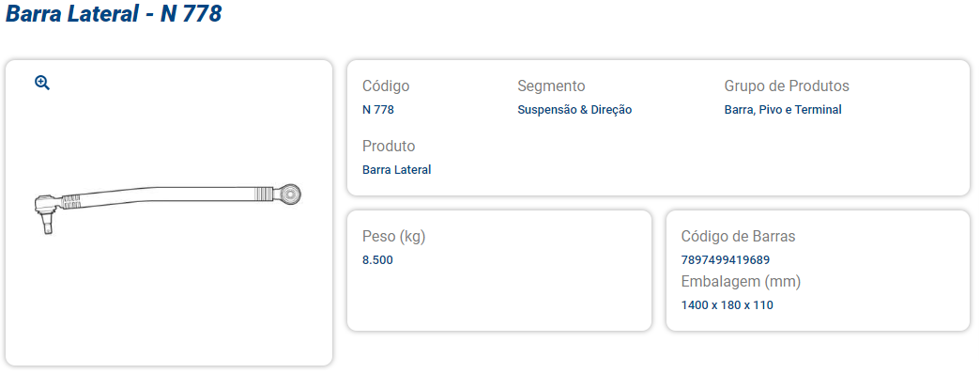
Task: Click the Barra Lateral product value
Action: [396, 170]
